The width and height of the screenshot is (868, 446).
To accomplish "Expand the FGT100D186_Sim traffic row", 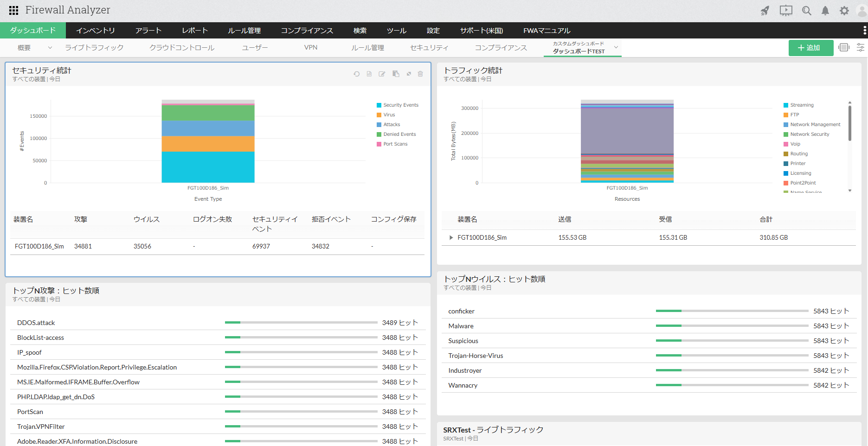I will (451, 238).
